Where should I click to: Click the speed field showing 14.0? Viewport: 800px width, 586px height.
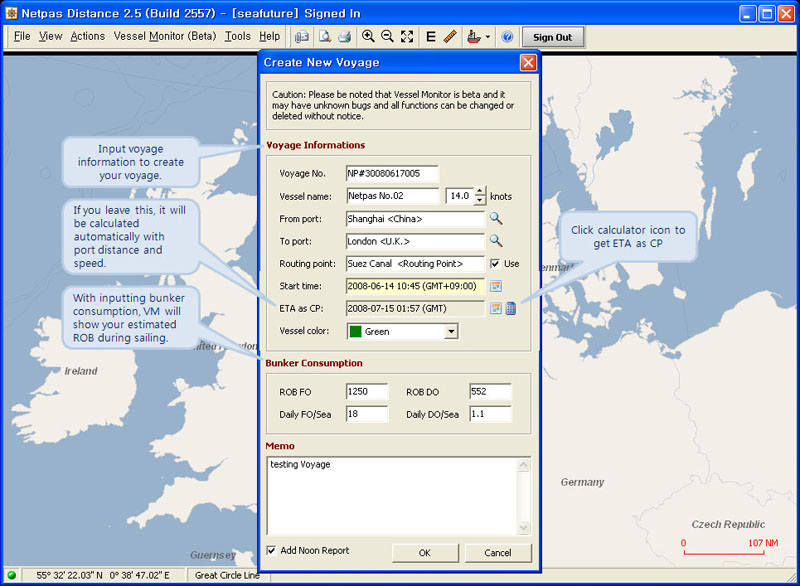click(x=460, y=196)
